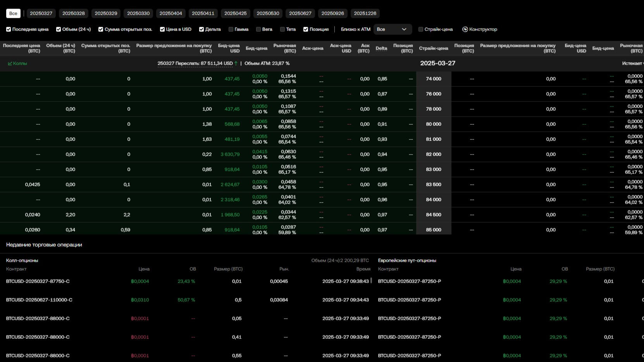Select the 84 500 strike row
Image resolution: width=644 pixels, height=362 pixels.
point(434,215)
